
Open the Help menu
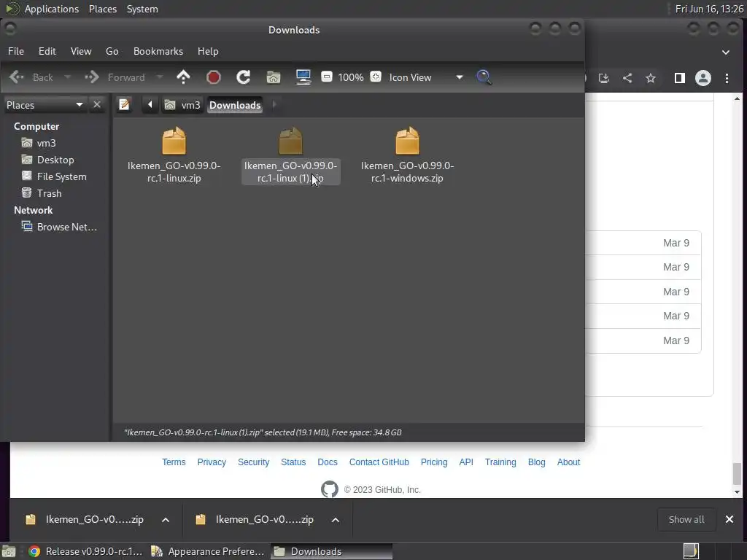tap(208, 51)
